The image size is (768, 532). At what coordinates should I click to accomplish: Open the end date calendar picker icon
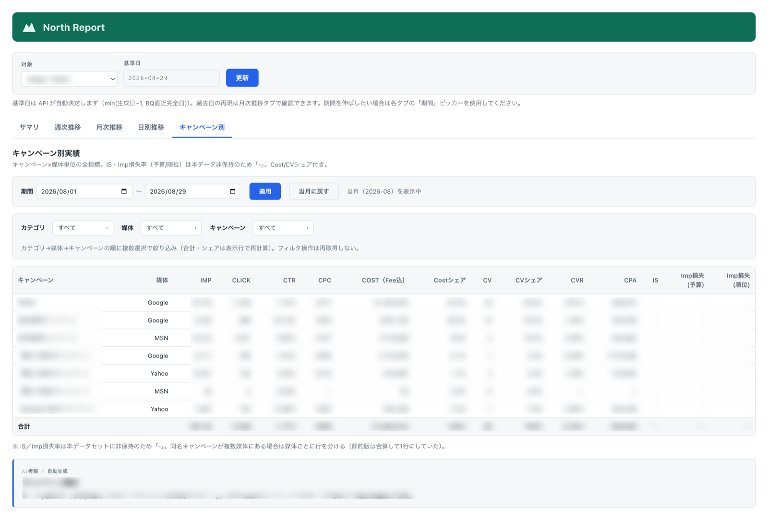tap(233, 191)
